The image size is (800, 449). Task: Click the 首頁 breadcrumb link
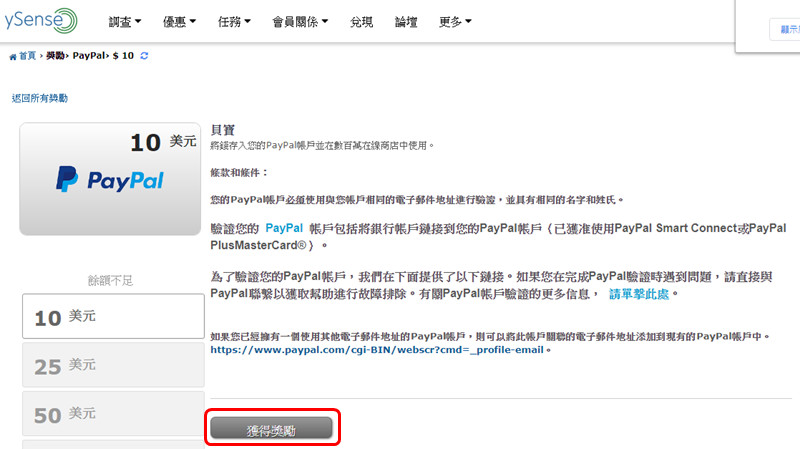[28, 56]
